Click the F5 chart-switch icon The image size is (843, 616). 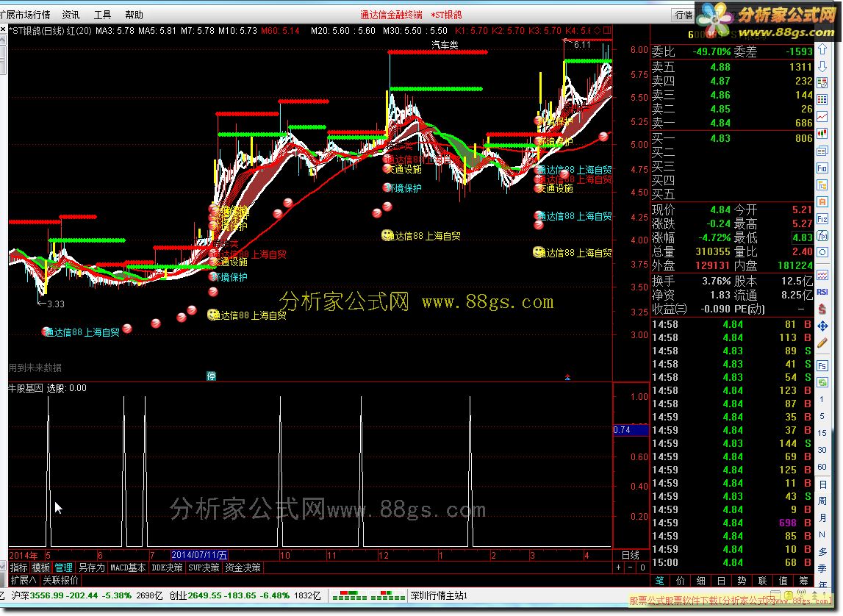tap(822, 366)
